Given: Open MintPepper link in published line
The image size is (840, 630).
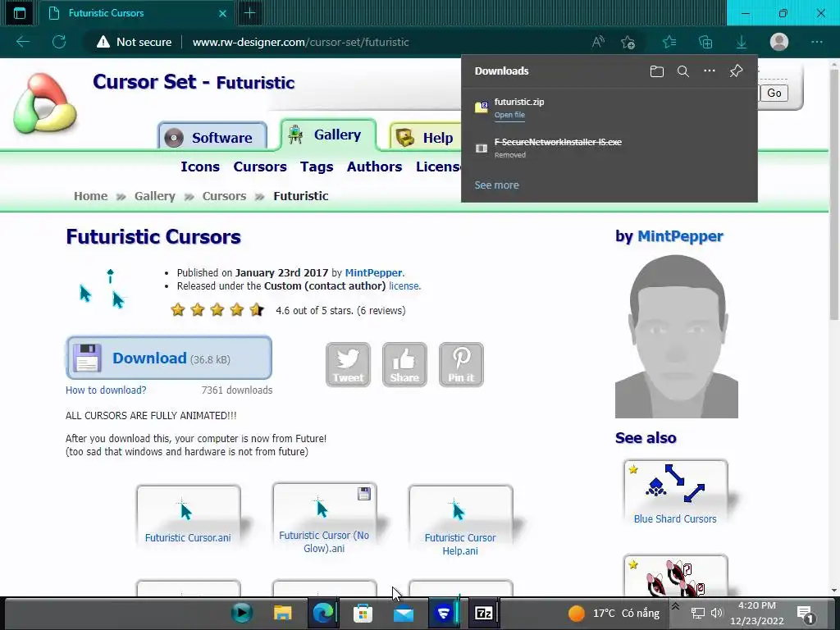Looking at the screenshot, I should coord(373,272).
